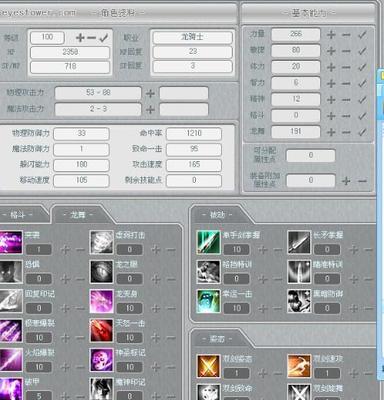The width and height of the screenshot is (384, 400).
Task: Click the 长矛掌握 spear skill icon
Action: [299, 242]
